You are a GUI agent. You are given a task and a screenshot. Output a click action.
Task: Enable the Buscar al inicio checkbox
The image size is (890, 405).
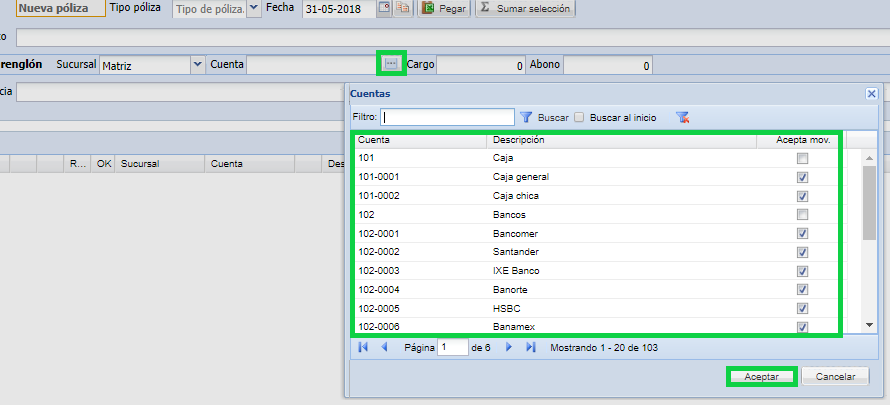click(579, 117)
